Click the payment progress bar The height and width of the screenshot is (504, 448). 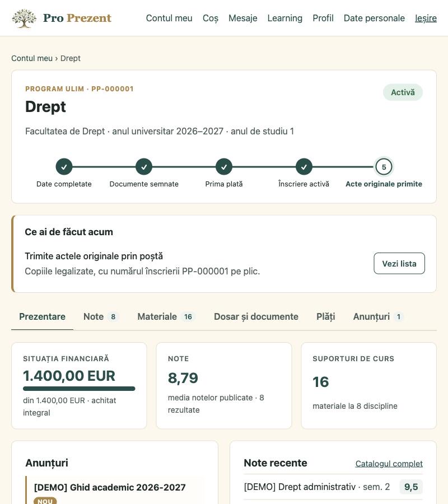point(79,389)
